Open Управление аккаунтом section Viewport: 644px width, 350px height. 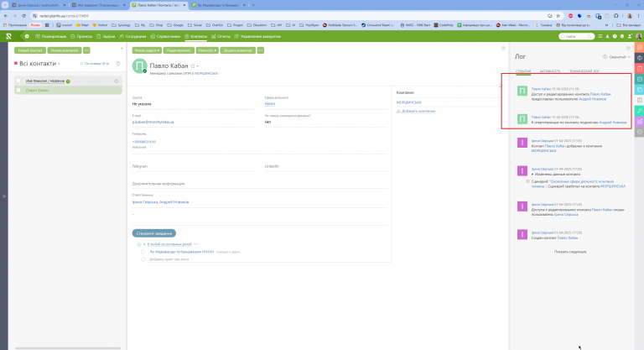[257, 36]
